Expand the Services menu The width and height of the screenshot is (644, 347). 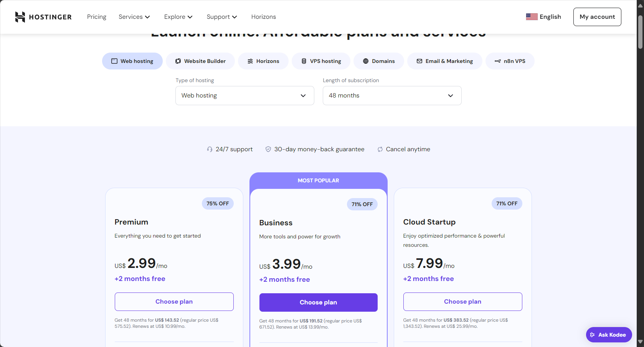pos(134,17)
